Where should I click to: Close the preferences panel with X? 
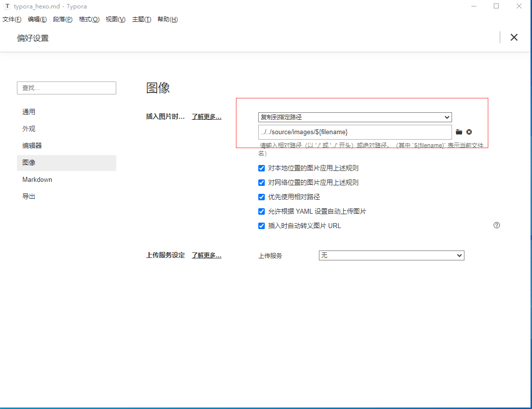pyautogui.click(x=514, y=37)
